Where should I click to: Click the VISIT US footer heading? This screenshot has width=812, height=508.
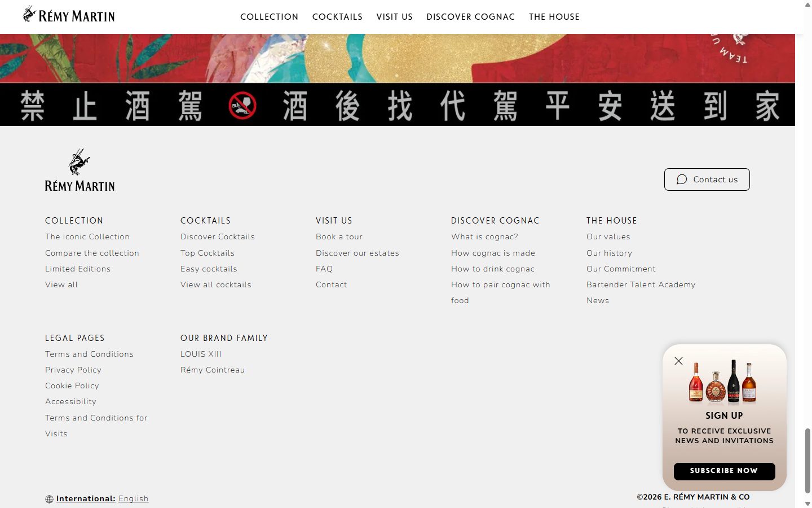(x=334, y=221)
